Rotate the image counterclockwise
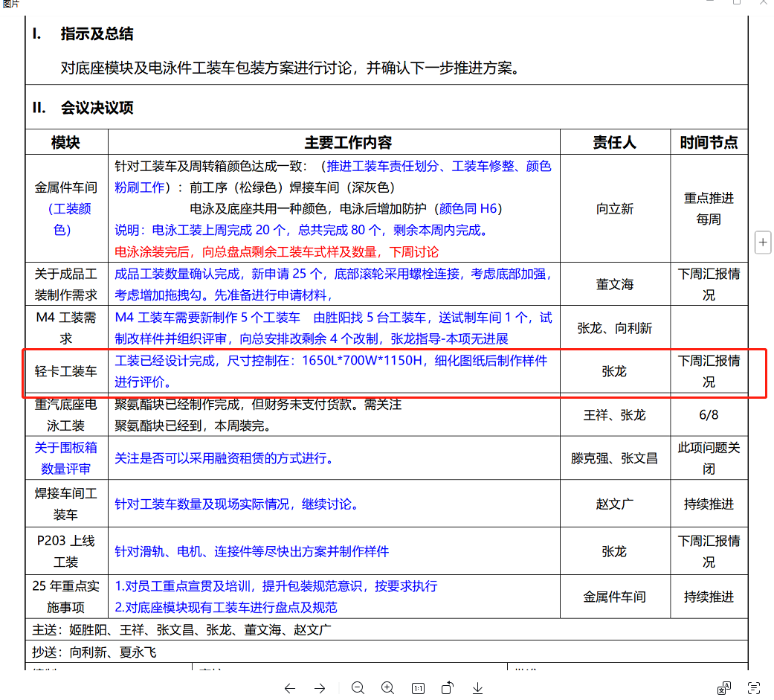This screenshot has width=774, height=700. [x=447, y=687]
